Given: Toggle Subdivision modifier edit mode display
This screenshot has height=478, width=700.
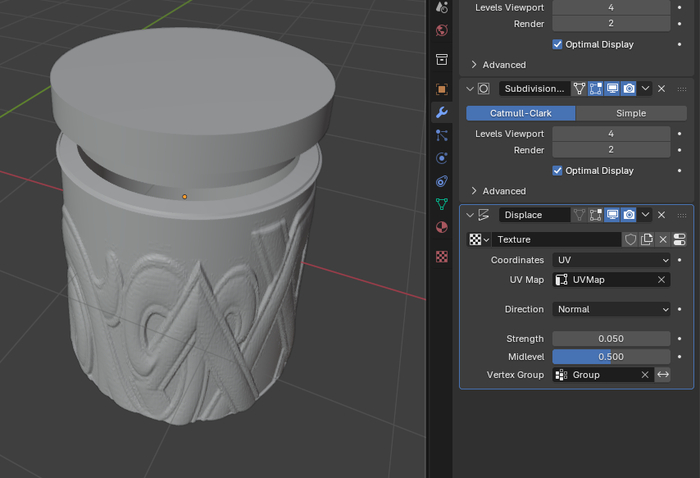Looking at the screenshot, I should point(595,89).
